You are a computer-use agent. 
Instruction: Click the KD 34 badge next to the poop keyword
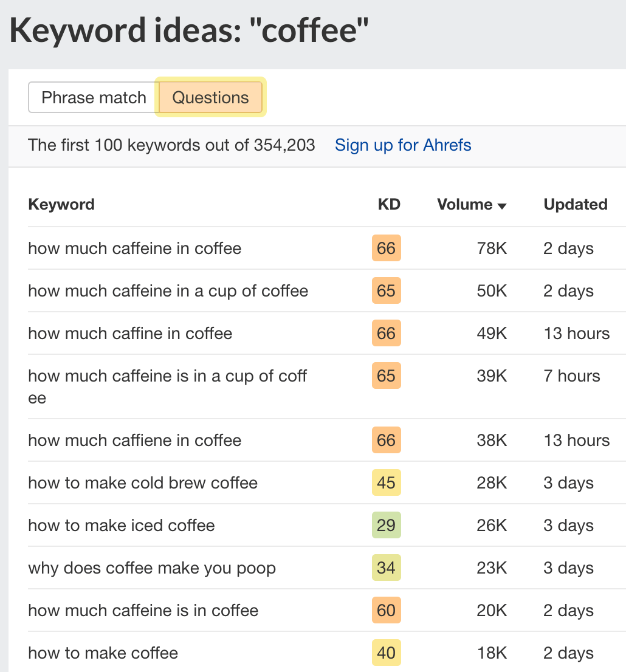[x=386, y=567]
